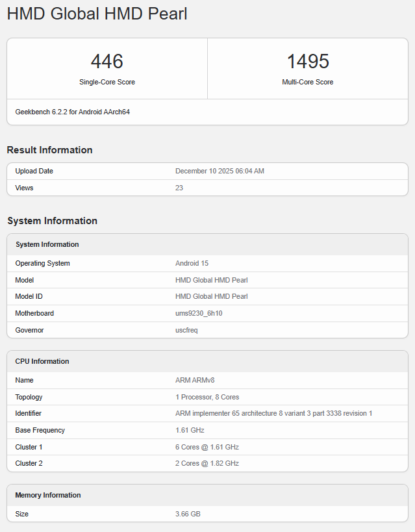The height and width of the screenshot is (532, 415).
Task: Click the Views count 23
Action: [179, 188]
